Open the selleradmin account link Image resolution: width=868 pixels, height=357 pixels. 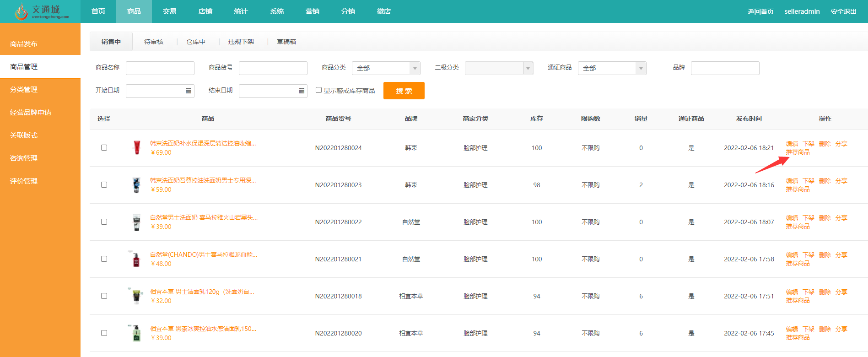click(802, 11)
